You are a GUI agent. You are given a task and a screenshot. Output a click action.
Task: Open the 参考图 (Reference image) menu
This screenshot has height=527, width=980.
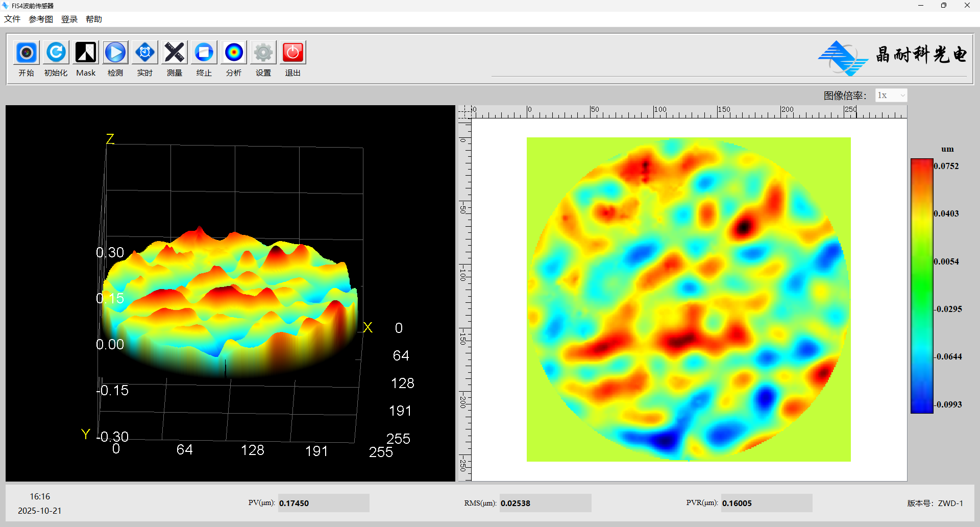tap(41, 19)
